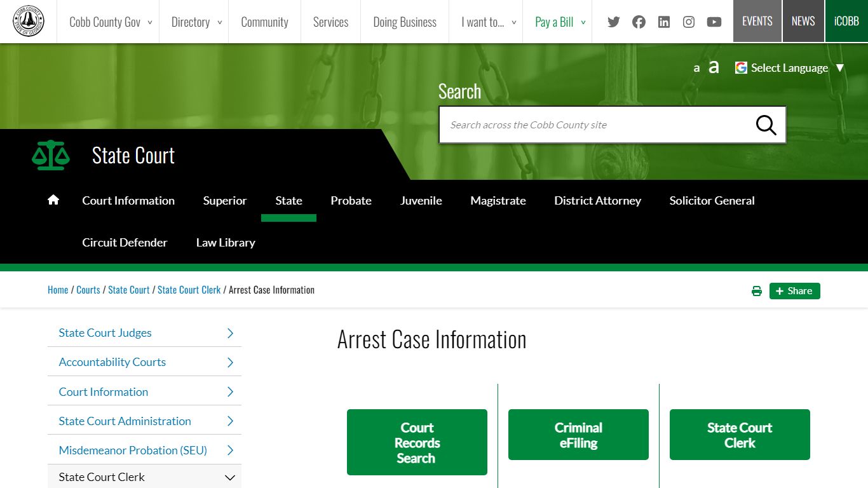Go to Magistrate court tab
The height and width of the screenshot is (488, 868).
click(x=498, y=200)
